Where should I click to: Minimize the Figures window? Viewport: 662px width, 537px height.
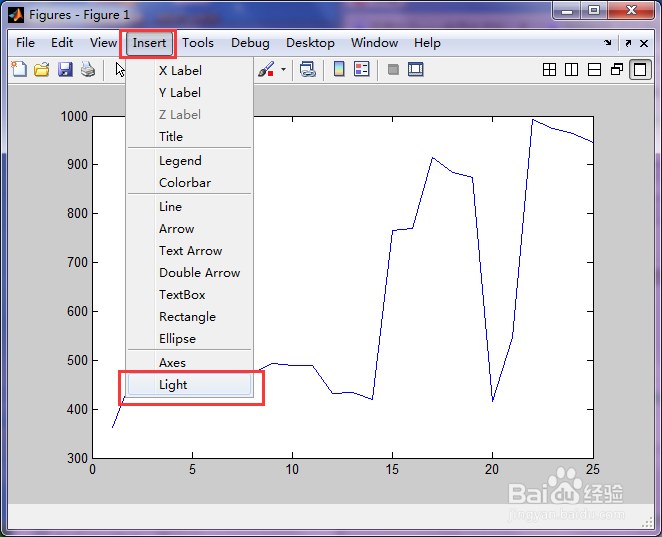[x=567, y=11]
